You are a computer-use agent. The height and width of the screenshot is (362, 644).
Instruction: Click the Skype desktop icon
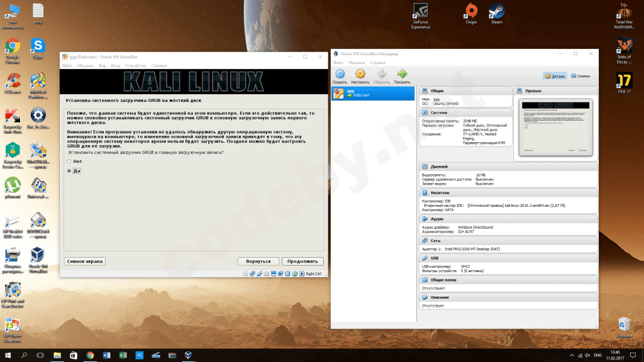click(38, 47)
